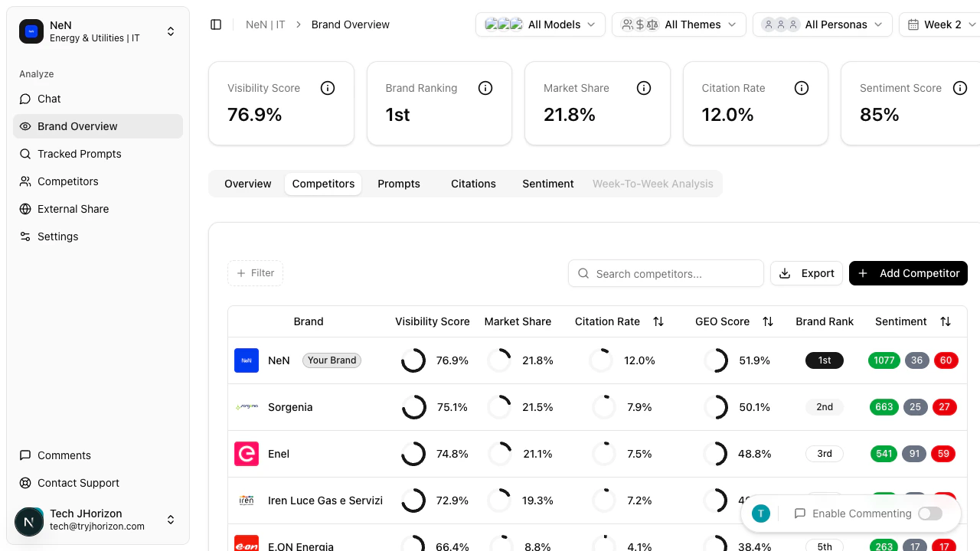Enable Commenting with the toggle switch

pos(930,514)
